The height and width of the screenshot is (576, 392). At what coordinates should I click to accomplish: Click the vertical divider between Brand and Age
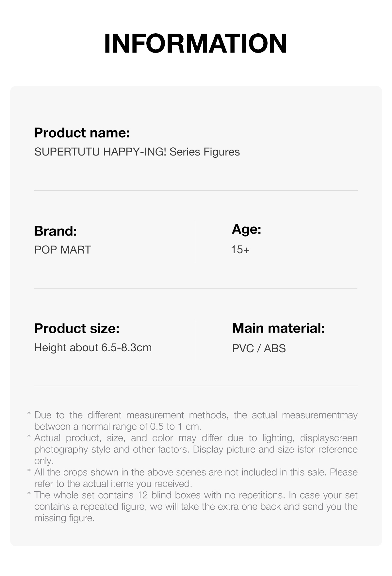point(196,242)
